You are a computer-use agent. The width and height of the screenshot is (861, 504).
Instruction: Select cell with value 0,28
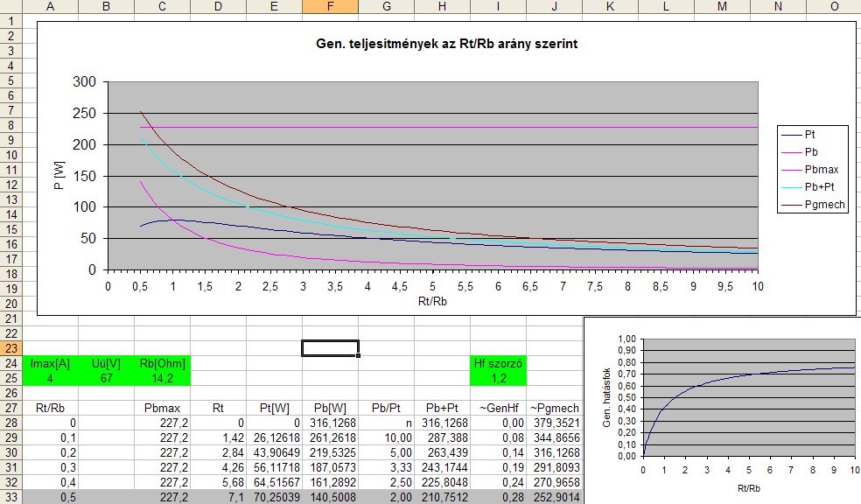(x=498, y=497)
